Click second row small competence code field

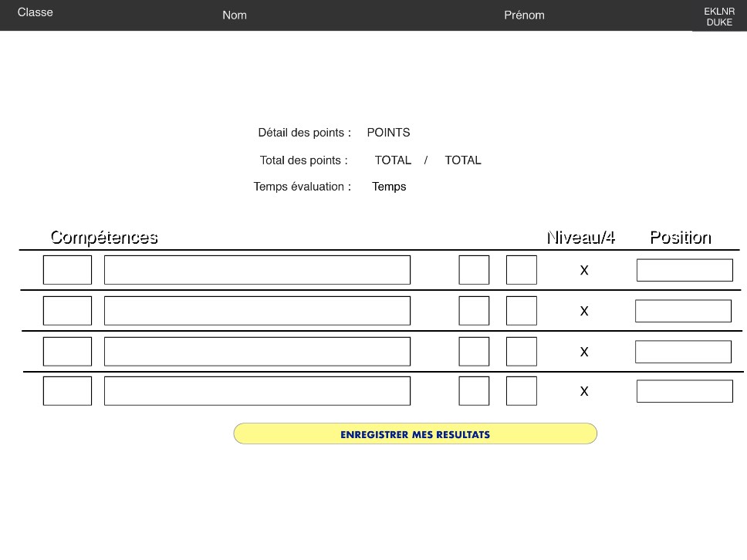tap(67, 311)
